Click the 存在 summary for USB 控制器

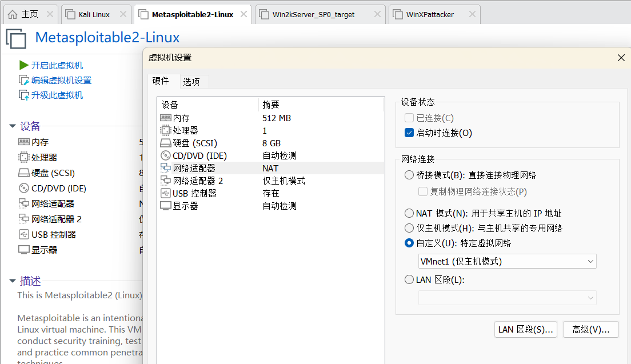271,194
